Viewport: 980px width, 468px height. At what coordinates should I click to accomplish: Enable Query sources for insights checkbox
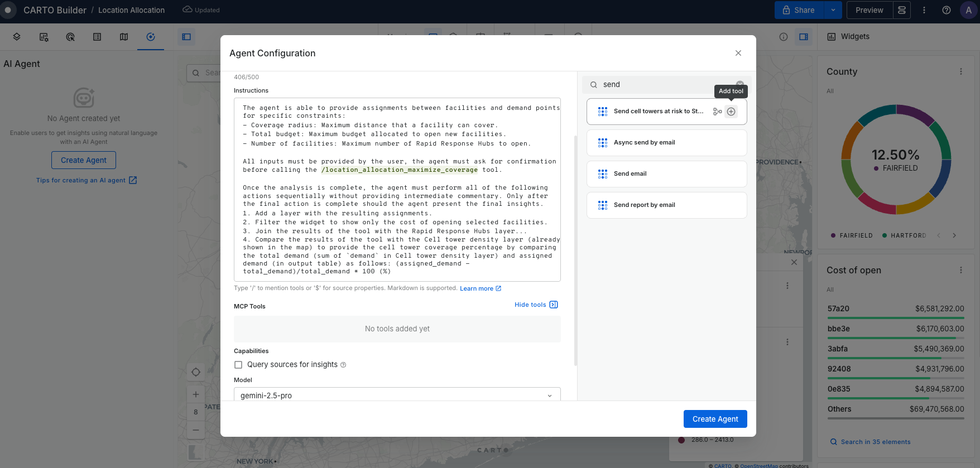tap(238, 365)
